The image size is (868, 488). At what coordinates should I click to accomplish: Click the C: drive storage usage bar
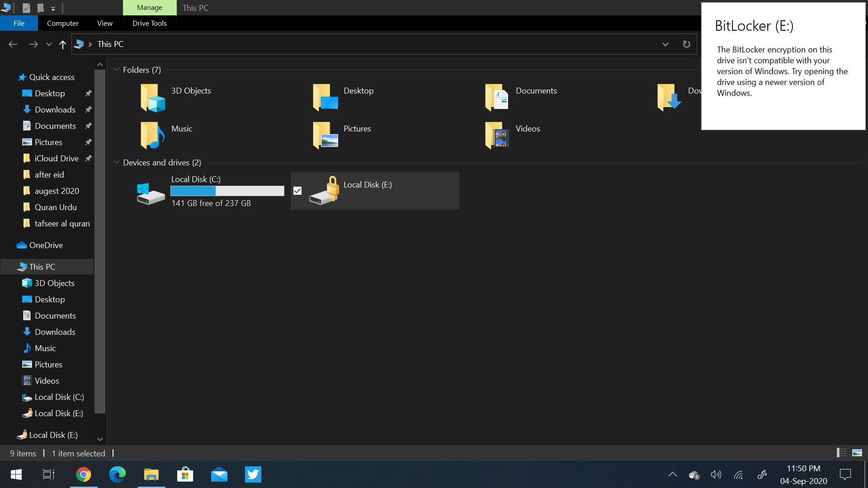(x=227, y=191)
